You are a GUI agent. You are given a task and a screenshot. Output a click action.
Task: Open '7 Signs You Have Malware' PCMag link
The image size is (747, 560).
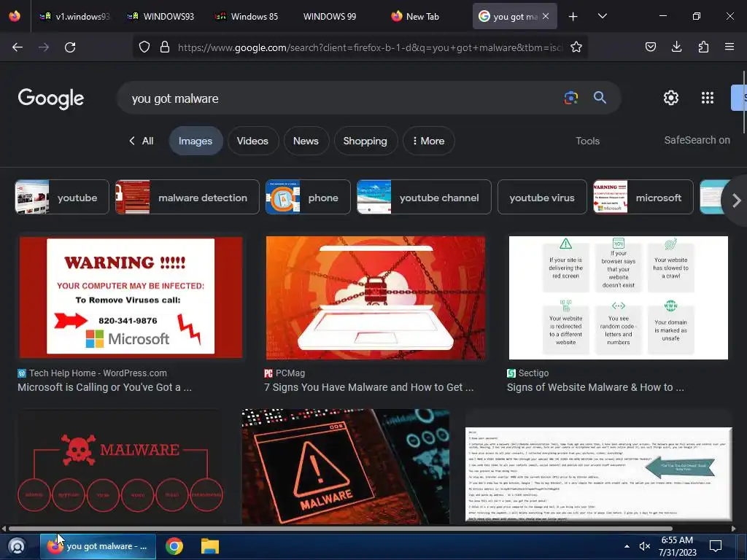coord(369,387)
